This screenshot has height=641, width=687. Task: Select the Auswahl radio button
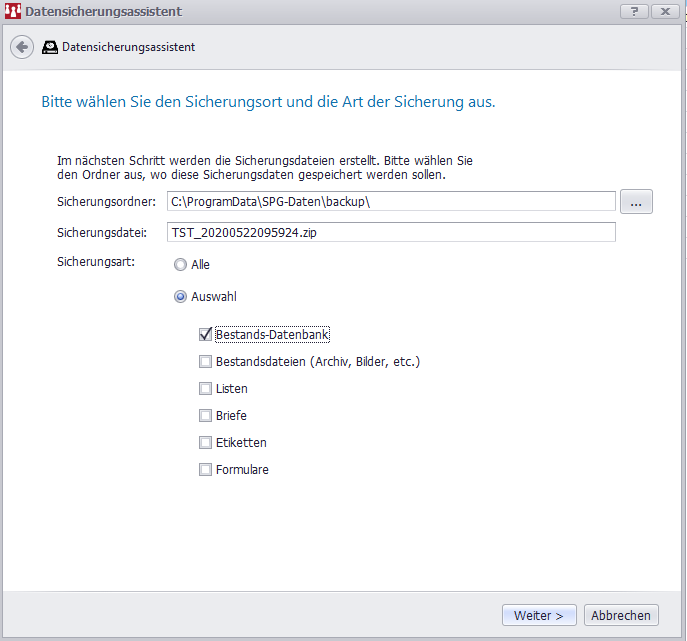[180, 297]
